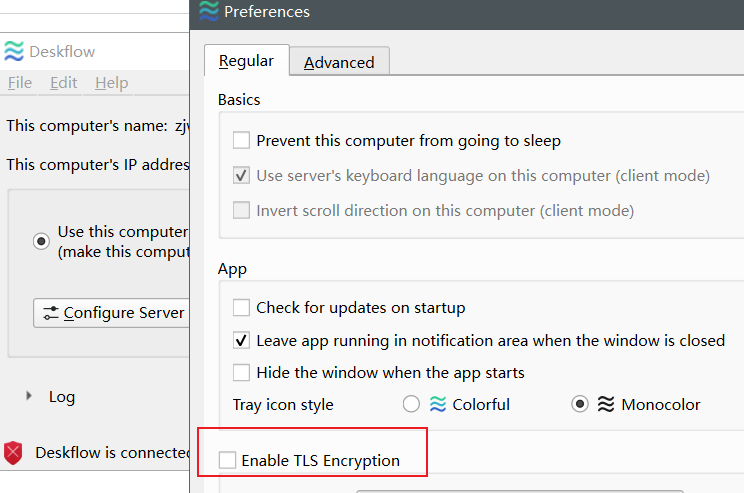Screen dimensions: 744x493
Task: Switch to the Advanced tab
Action: [x=339, y=62]
